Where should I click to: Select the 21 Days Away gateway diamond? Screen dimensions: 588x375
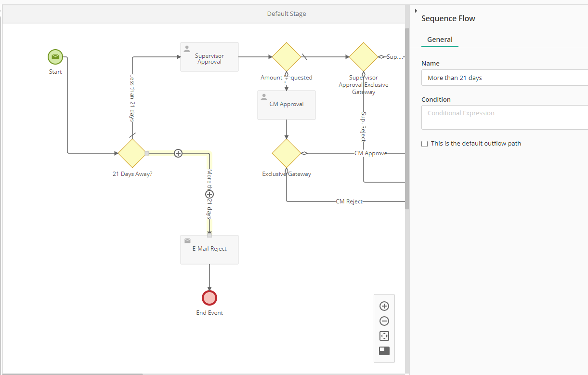[132, 153]
